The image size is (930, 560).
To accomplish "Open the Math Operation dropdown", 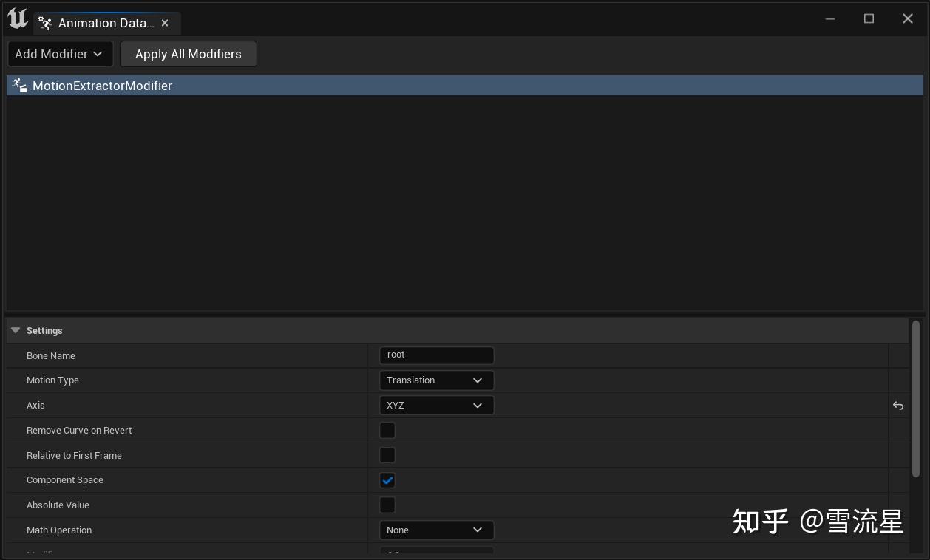I will (435, 530).
